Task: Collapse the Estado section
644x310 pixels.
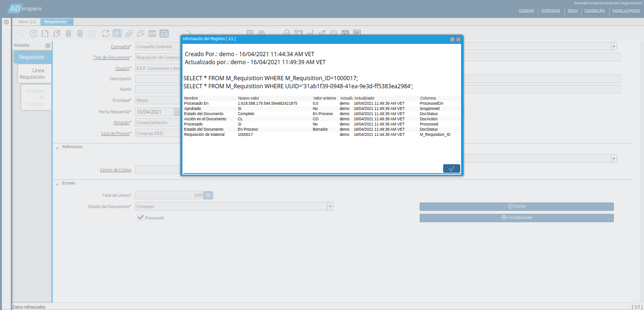Action: (x=57, y=184)
